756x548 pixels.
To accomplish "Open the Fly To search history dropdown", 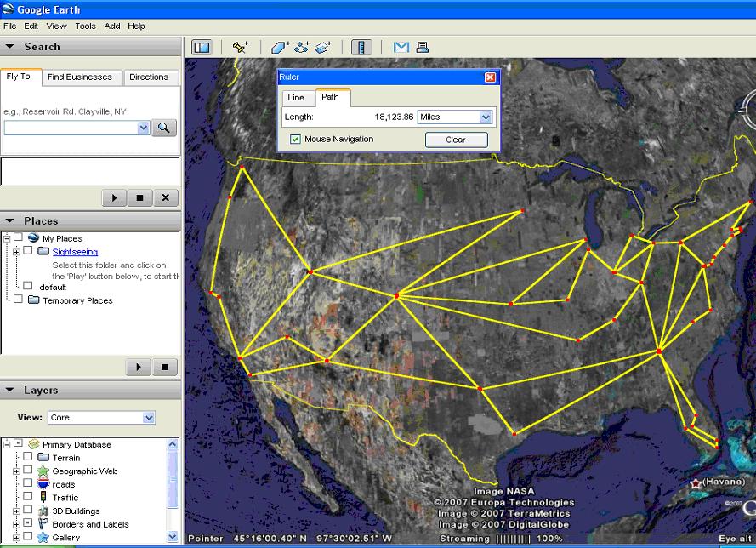I will (143, 128).
